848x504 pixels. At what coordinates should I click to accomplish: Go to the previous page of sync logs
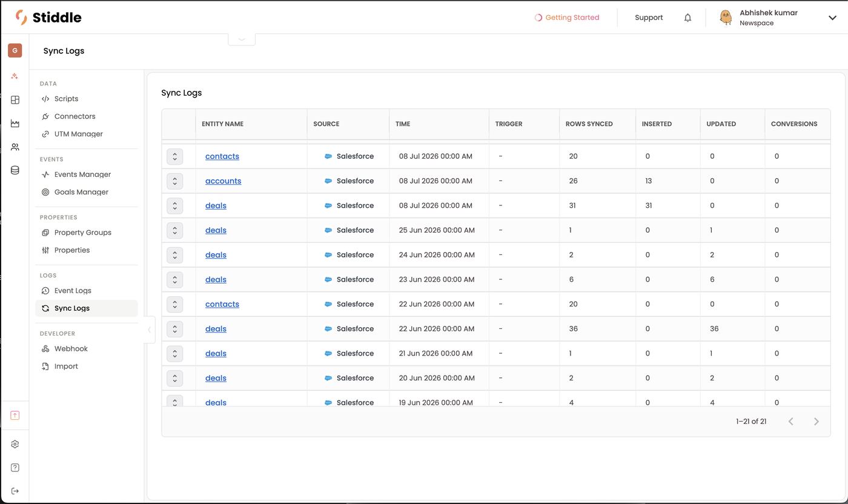pyautogui.click(x=790, y=422)
